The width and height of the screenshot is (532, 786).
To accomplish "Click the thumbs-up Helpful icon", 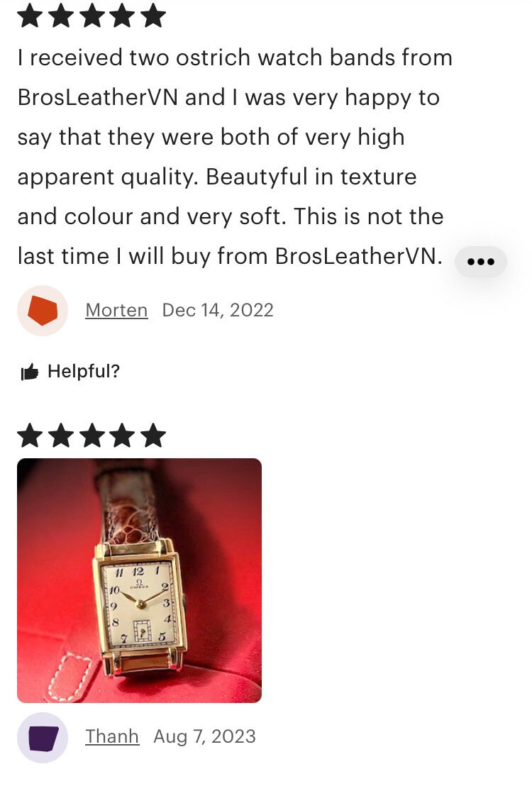I will 30,372.
